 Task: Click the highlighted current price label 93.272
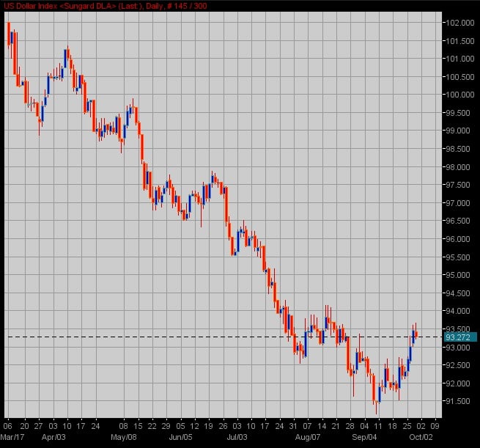pos(457,337)
